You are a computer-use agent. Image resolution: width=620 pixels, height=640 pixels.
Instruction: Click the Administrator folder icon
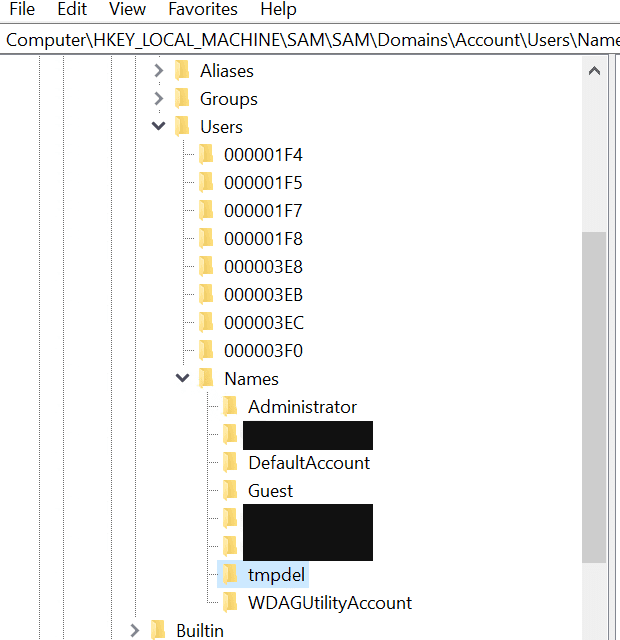tap(230, 407)
